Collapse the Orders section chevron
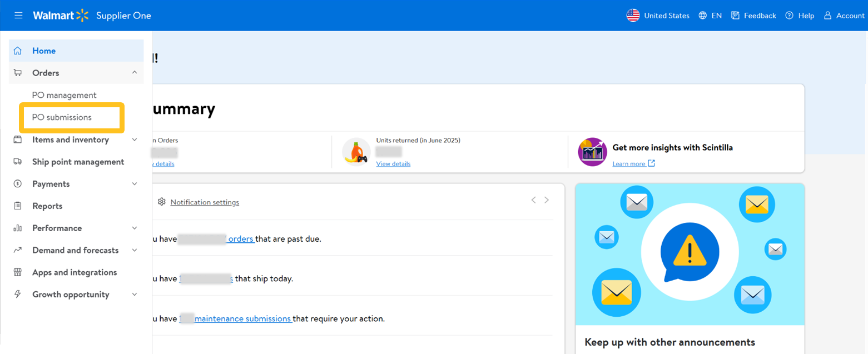The height and width of the screenshot is (354, 868). 135,73
